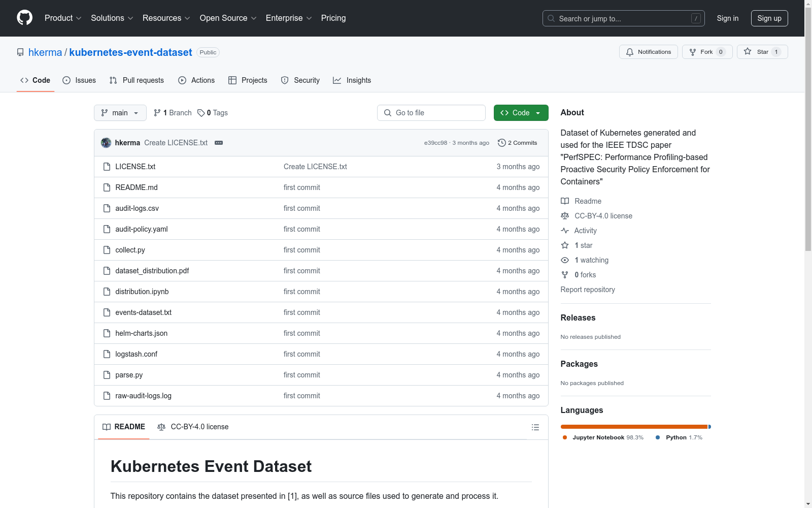Fork this repository
Image resolution: width=812 pixels, height=508 pixels.
point(707,52)
